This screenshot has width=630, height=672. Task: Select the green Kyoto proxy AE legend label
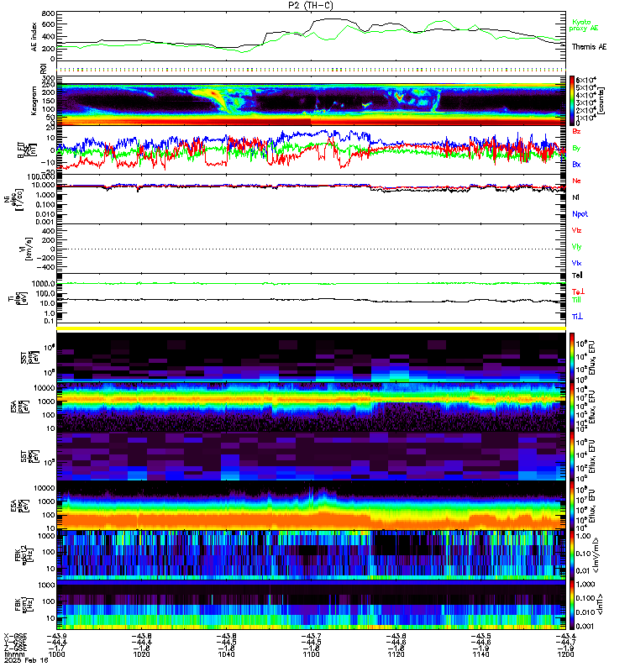pos(583,25)
